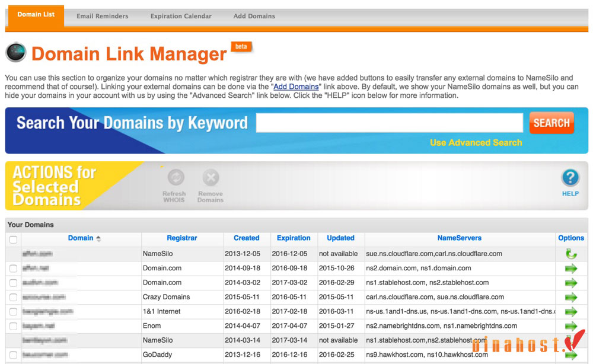
Task: Click the Remove Domains icon
Action: (211, 177)
